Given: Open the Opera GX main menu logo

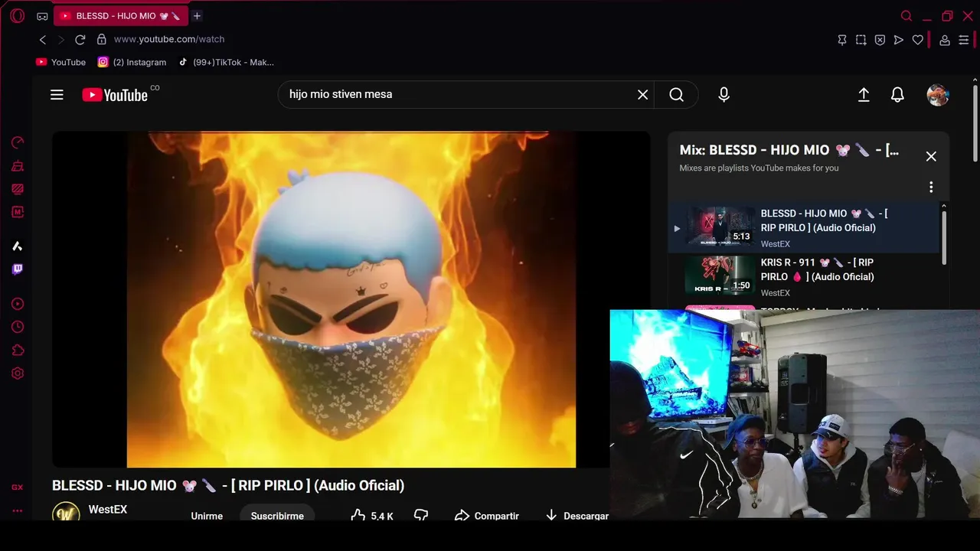Looking at the screenshot, I should pos(17,15).
